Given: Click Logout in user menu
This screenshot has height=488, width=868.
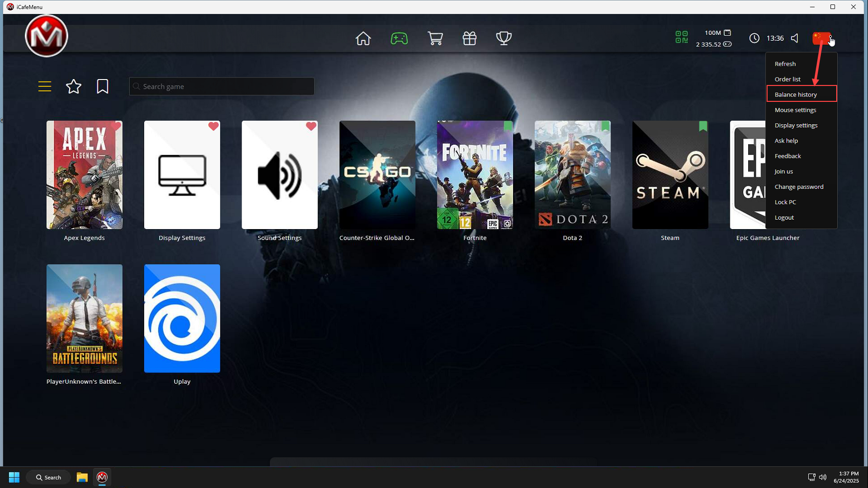Looking at the screenshot, I should pos(784,217).
